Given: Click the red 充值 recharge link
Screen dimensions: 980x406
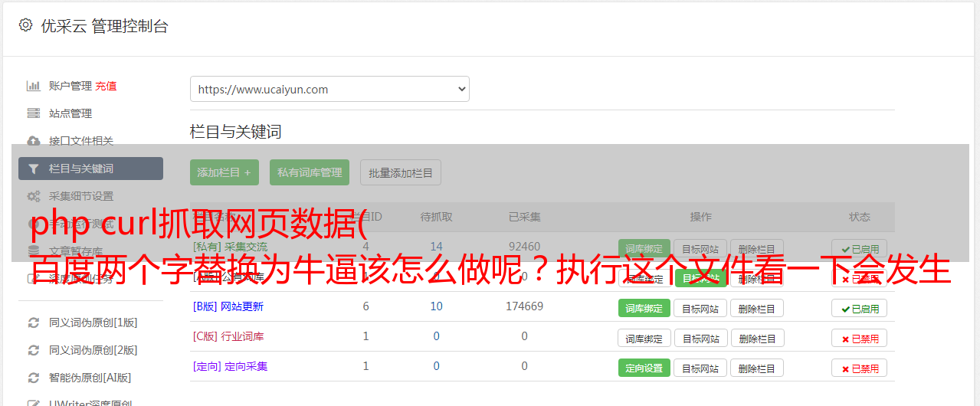Looking at the screenshot, I should 106,86.
